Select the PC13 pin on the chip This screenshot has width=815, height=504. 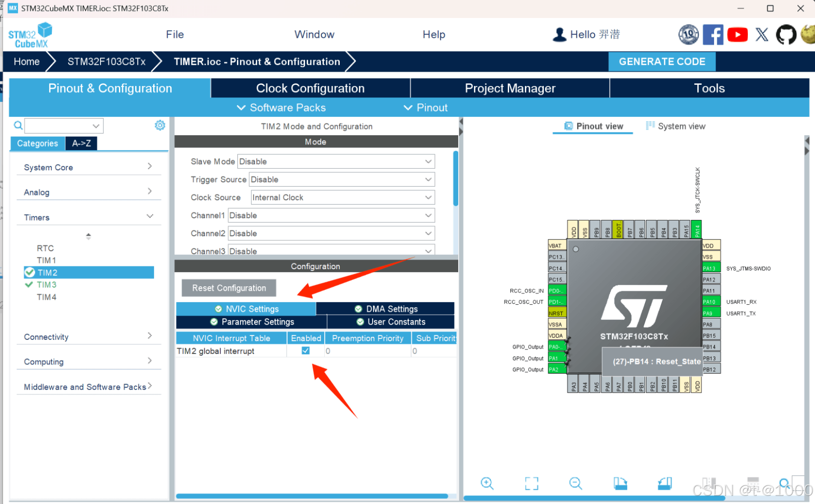(x=557, y=257)
